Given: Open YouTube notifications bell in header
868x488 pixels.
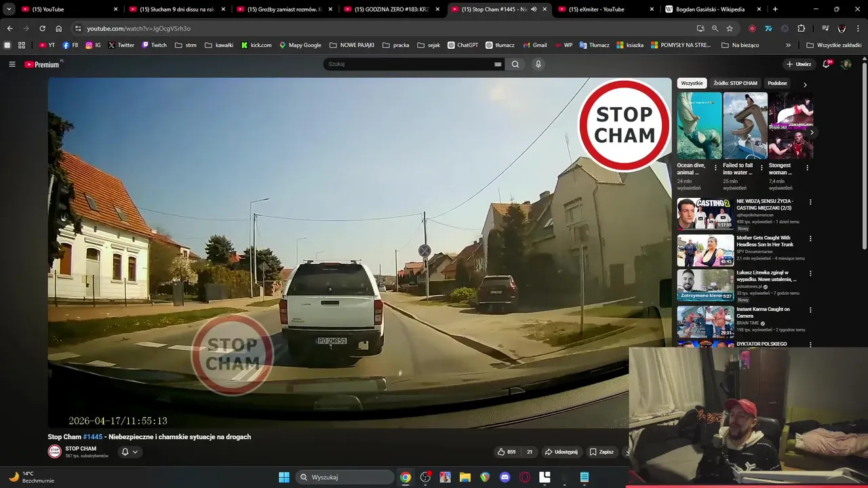Looking at the screenshot, I should pos(827,64).
